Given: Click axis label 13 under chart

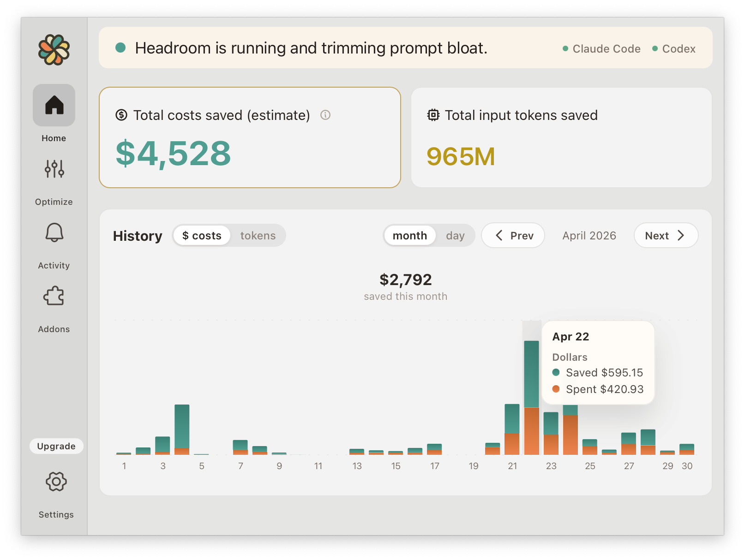Looking at the screenshot, I should [x=357, y=466].
